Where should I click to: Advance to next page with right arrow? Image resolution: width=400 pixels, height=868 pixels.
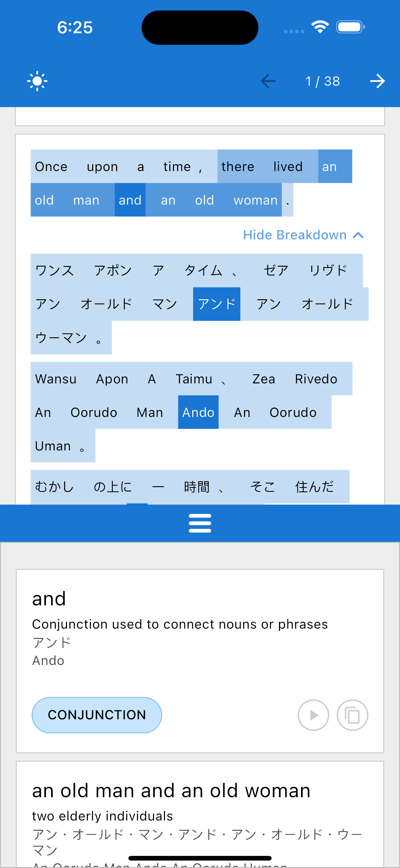[377, 81]
